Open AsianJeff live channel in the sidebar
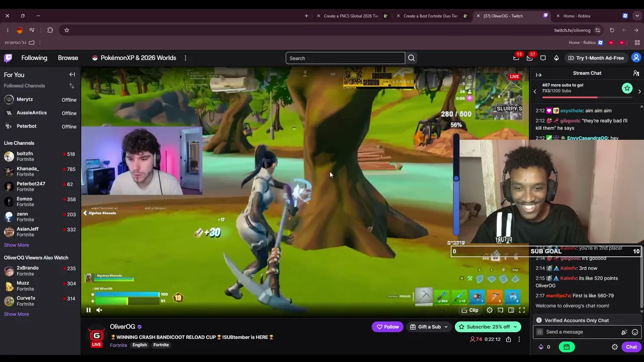This screenshot has height=362, width=644. 40,232
